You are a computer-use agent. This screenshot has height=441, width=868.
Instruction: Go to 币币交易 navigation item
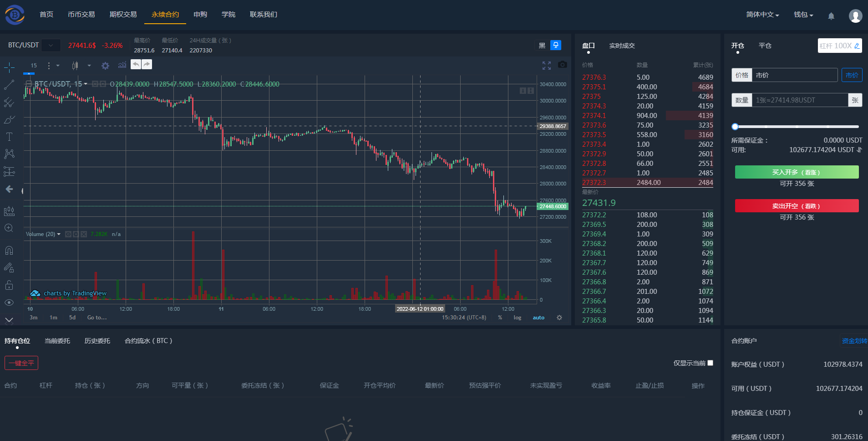point(81,15)
